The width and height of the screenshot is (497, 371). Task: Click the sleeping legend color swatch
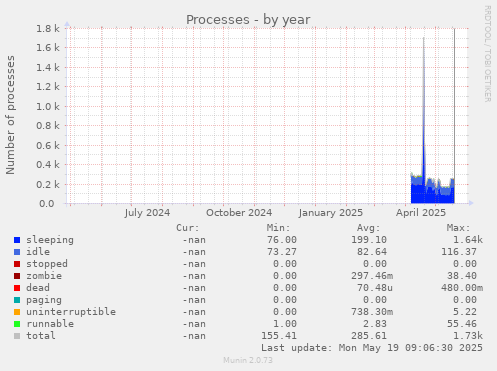17,240
